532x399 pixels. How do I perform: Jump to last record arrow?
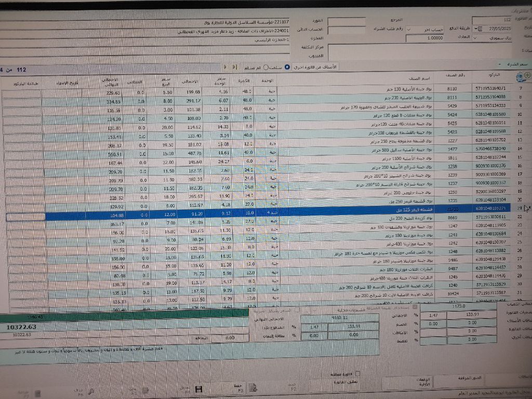click(x=234, y=67)
